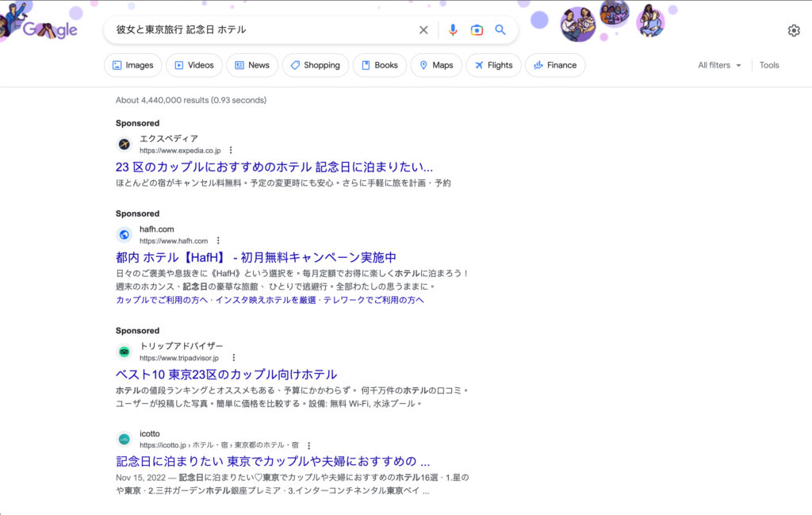812x515 pixels.
Task: Start voice search with the microphone icon
Action: [453, 30]
